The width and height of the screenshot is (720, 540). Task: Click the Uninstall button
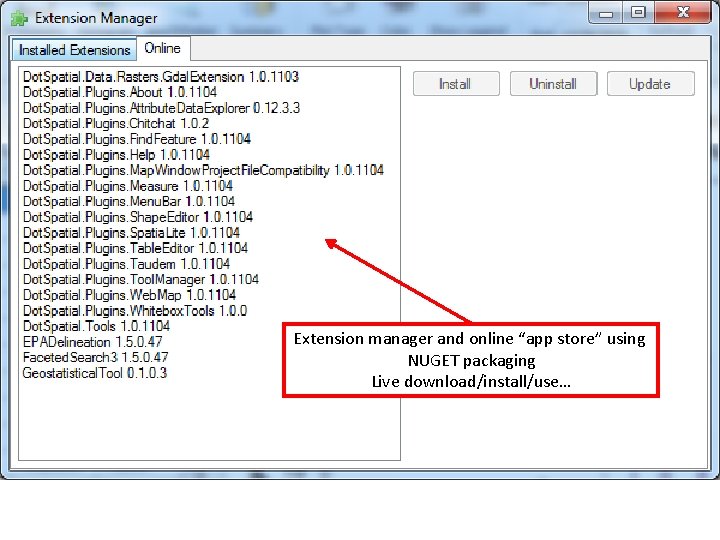point(553,84)
